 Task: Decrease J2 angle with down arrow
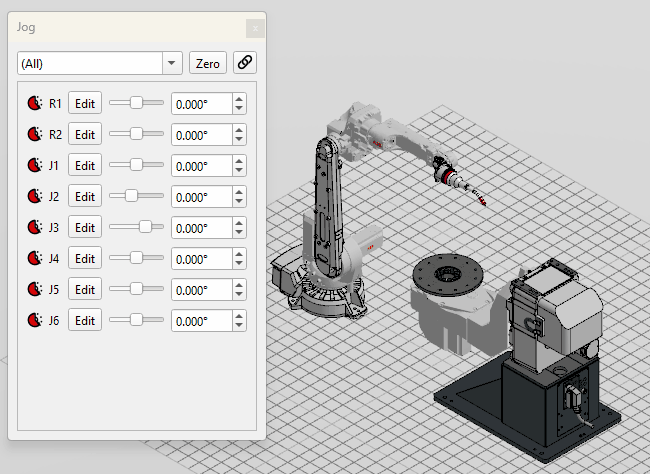(239, 202)
